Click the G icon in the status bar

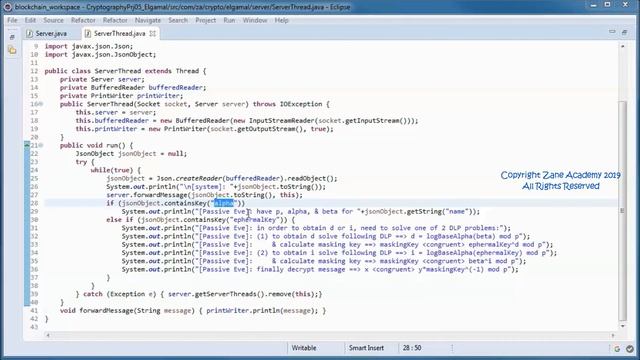(617, 349)
